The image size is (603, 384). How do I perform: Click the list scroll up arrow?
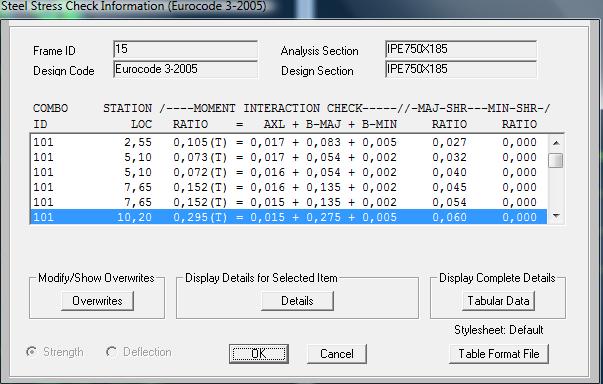(556, 143)
